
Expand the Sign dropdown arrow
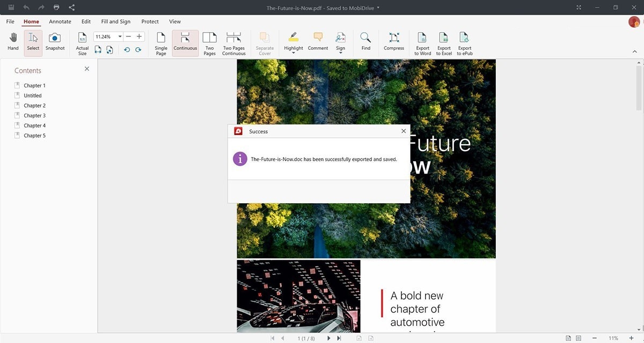(340, 53)
